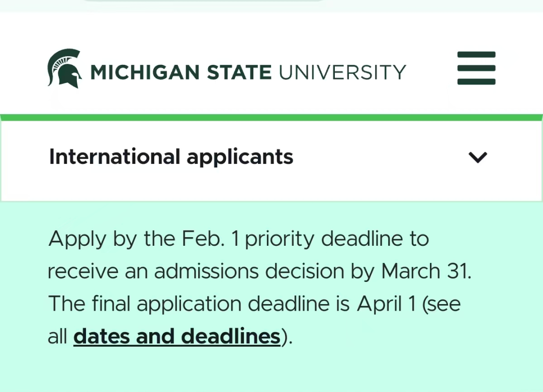This screenshot has width=543, height=392.
Task: Click the word UNIVERSITY in header
Action: (x=342, y=72)
